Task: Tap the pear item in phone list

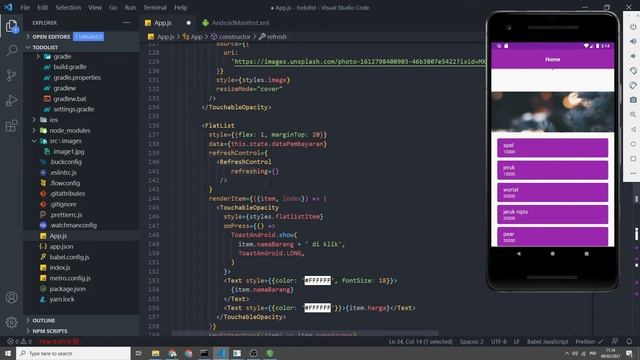Action: pos(552,237)
